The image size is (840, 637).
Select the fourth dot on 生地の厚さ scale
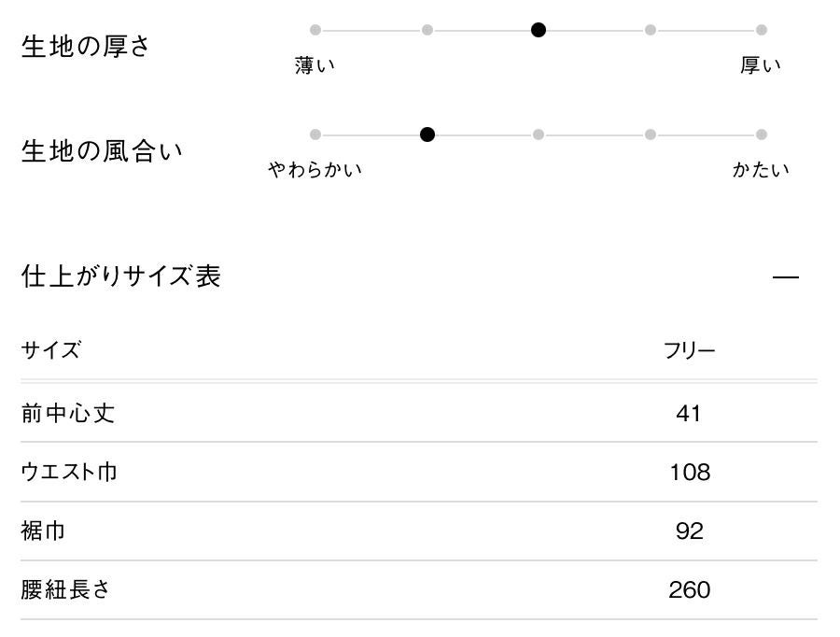[x=651, y=30]
